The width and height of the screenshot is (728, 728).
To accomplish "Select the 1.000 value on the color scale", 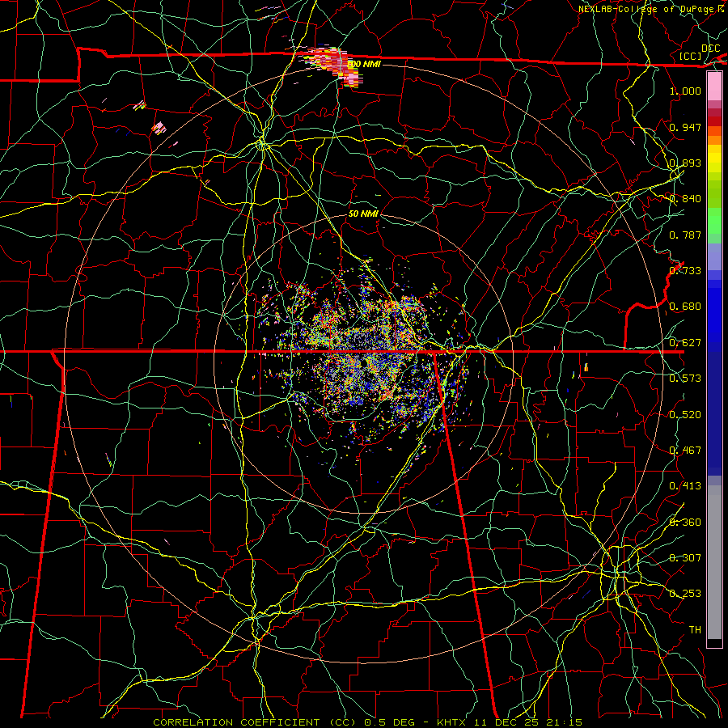I will [685, 91].
